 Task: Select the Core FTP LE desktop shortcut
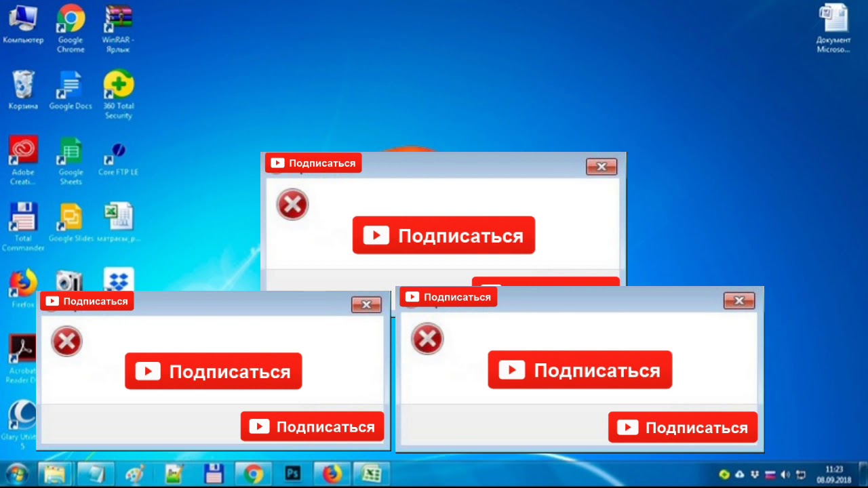tap(118, 157)
